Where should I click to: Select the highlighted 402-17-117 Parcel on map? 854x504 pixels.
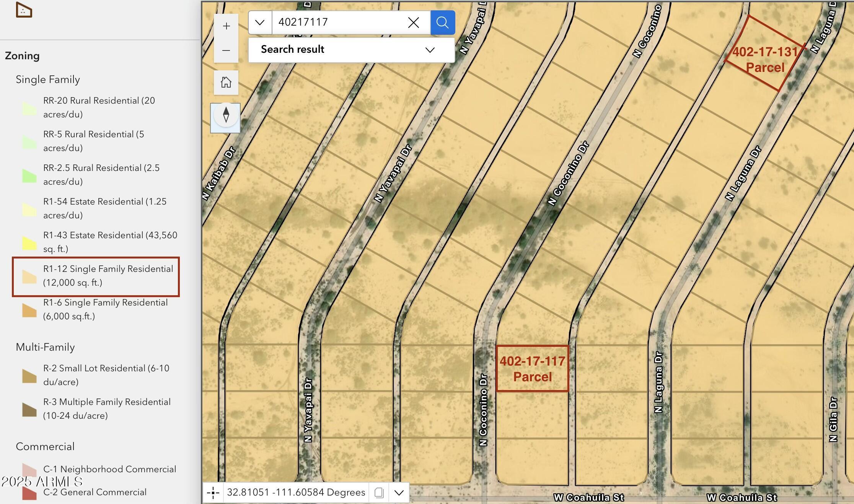[533, 368]
